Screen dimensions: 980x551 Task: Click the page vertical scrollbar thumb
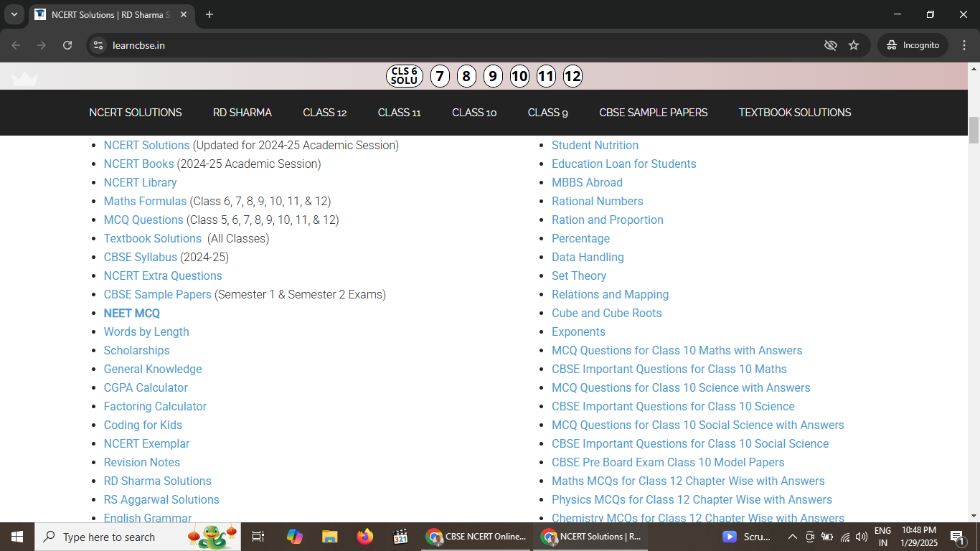pyautogui.click(x=974, y=131)
